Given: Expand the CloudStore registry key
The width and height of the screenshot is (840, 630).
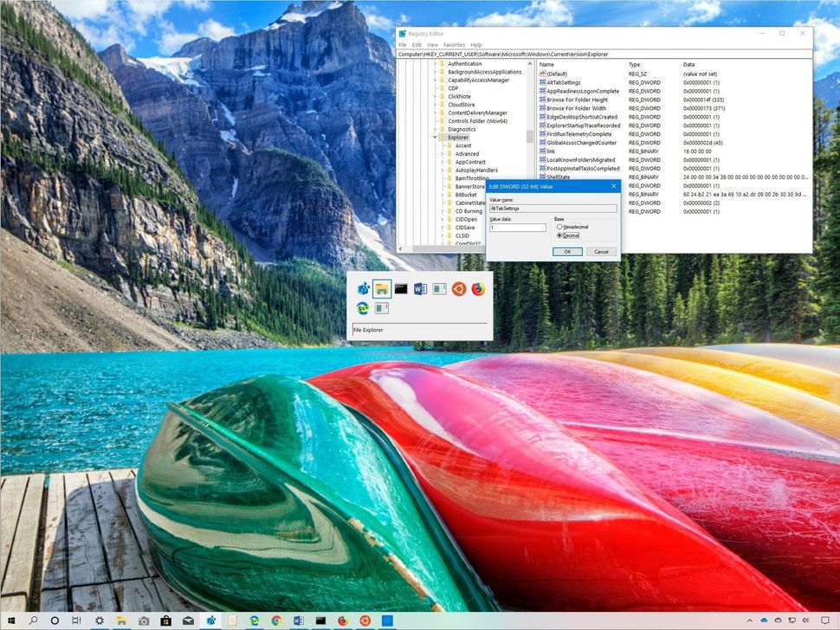Looking at the screenshot, I should [x=436, y=105].
